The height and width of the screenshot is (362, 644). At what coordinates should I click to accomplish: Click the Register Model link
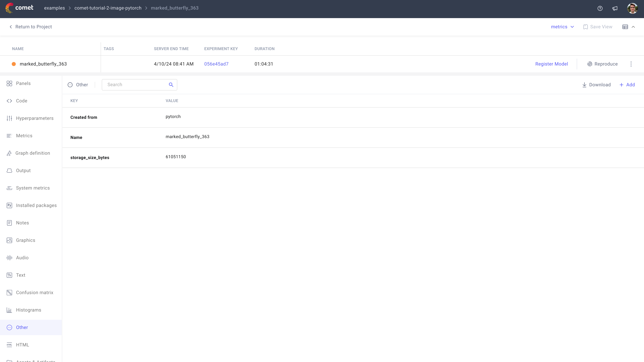[551, 64]
